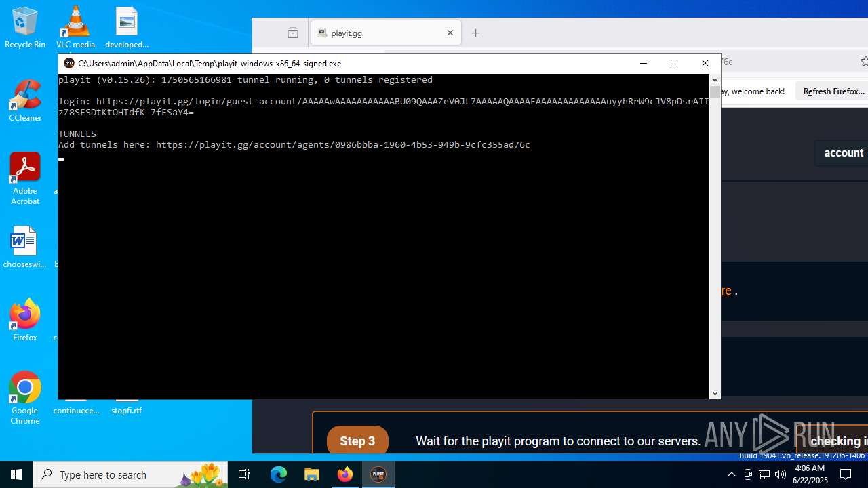The image size is (868, 488).
Task: Show hidden system tray icons
Action: tap(731, 474)
